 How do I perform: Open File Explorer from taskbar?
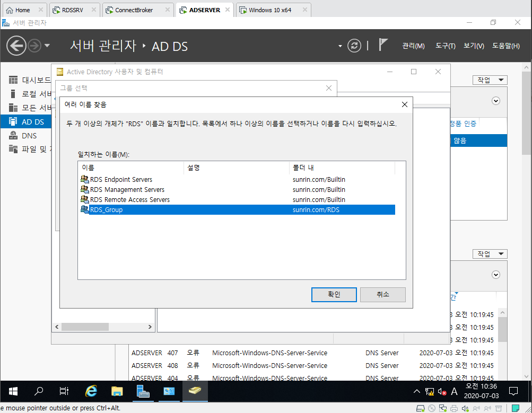click(x=117, y=391)
